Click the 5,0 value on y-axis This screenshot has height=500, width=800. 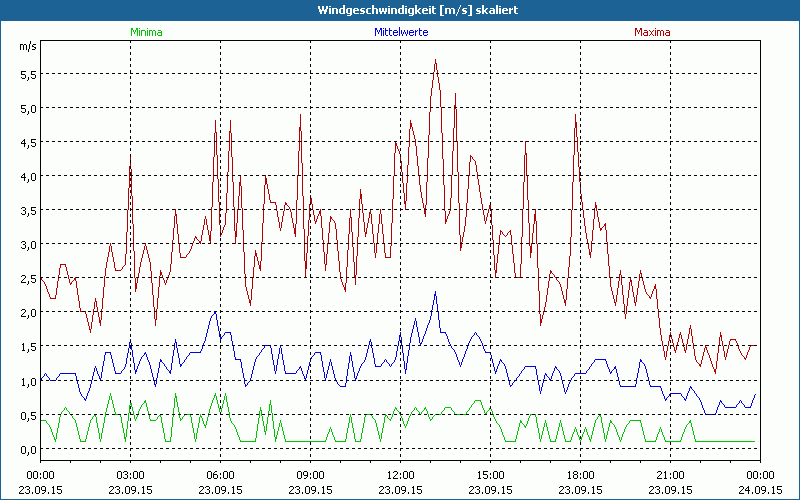click(x=27, y=108)
